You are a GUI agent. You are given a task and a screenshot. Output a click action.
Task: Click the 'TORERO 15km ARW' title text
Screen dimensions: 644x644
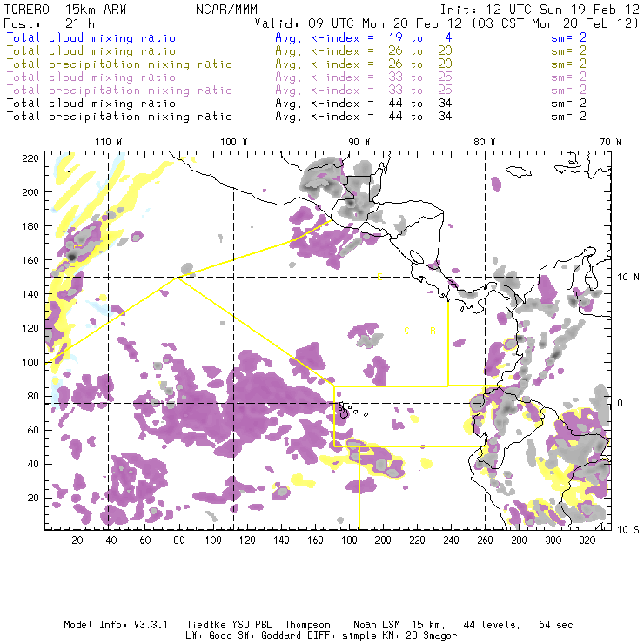click(65, 10)
